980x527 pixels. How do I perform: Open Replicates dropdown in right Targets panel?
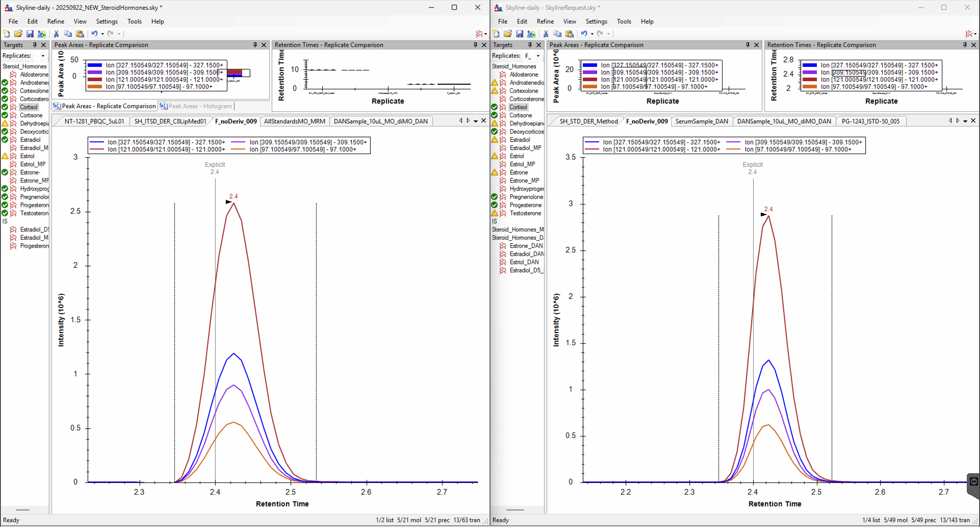click(x=538, y=56)
